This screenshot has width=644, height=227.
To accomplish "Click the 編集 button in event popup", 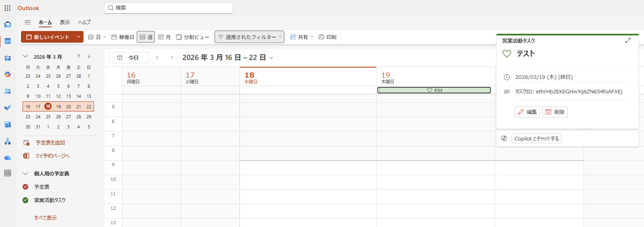I will pos(527,112).
